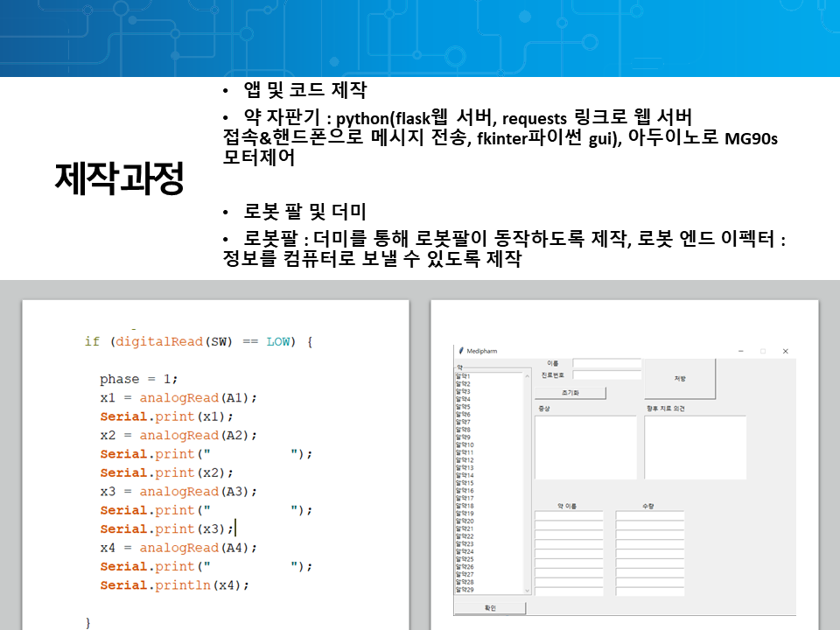Select 알약6 in the pill list

point(463,414)
